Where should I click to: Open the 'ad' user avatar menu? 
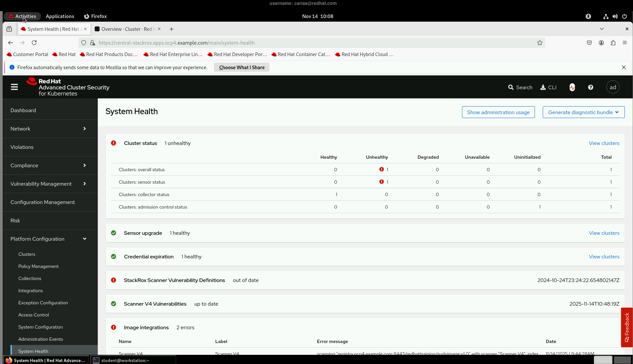click(x=613, y=87)
